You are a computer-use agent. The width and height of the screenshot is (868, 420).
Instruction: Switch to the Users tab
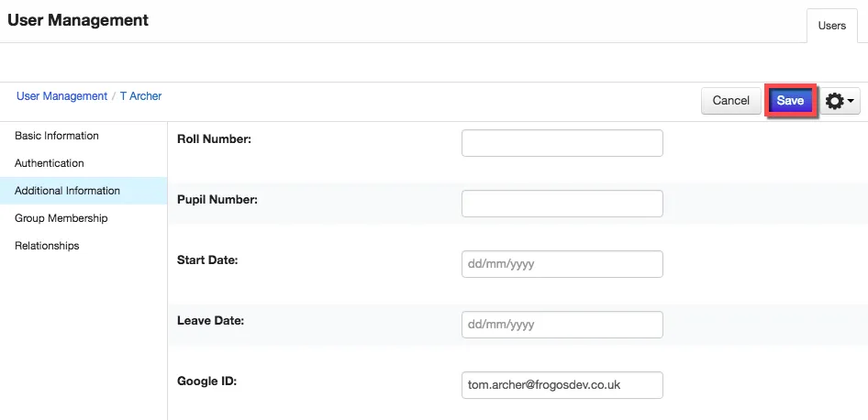pyautogui.click(x=832, y=26)
